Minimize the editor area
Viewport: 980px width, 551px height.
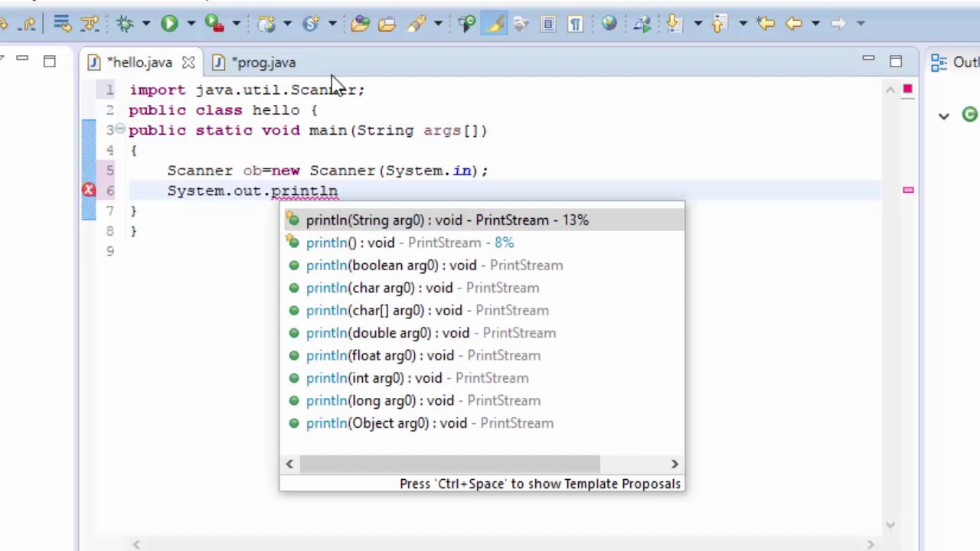point(868,60)
